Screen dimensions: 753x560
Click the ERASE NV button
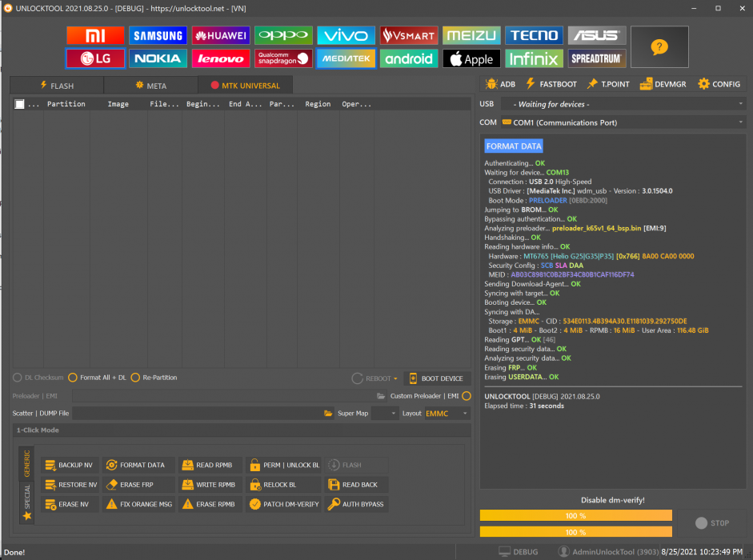tap(68, 504)
